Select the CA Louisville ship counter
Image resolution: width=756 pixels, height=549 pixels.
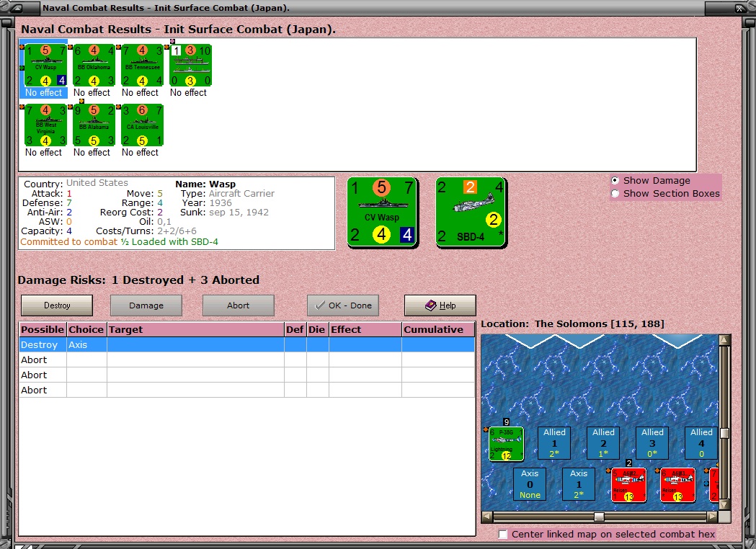(142, 125)
